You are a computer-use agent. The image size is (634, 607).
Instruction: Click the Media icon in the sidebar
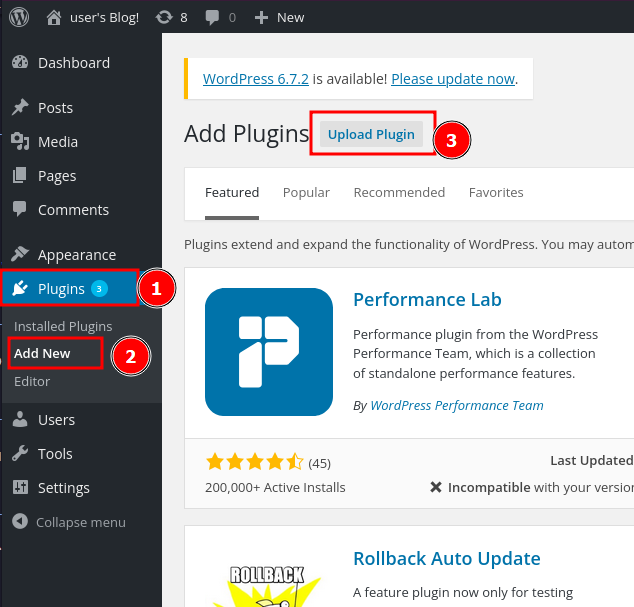coord(20,141)
